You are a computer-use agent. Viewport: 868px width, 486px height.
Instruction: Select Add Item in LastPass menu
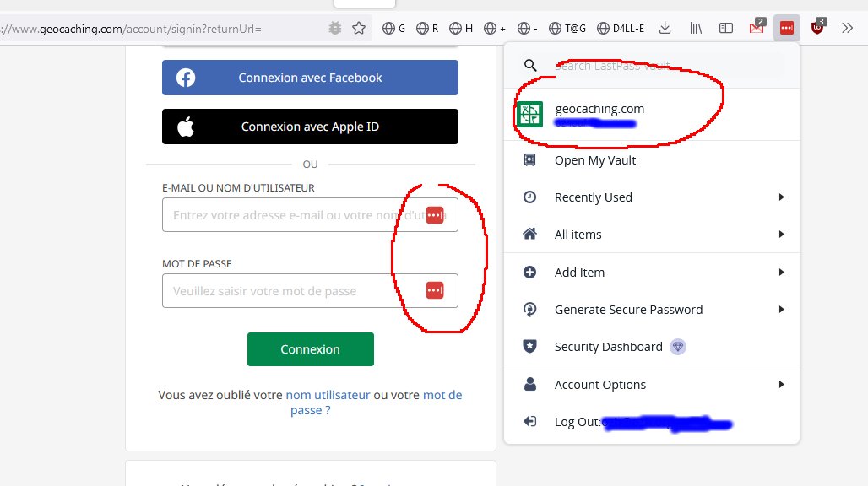[x=652, y=272]
